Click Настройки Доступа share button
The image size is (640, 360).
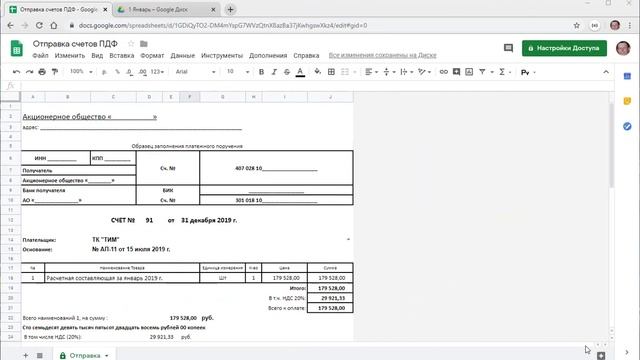(x=564, y=48)
